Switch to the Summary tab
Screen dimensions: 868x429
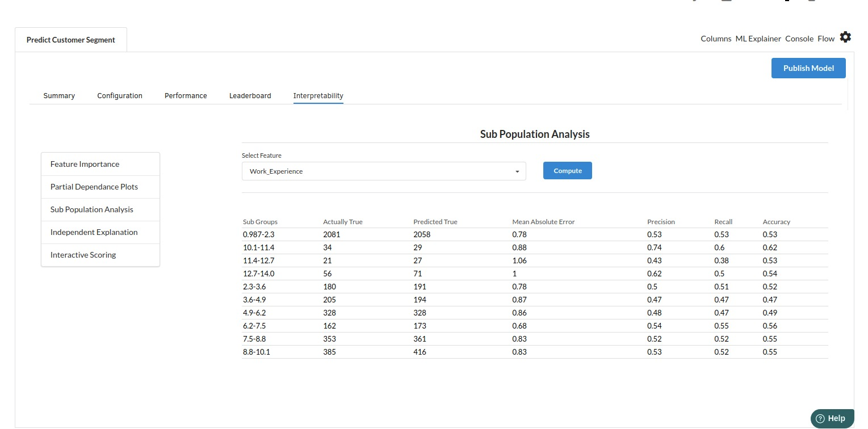coord(59,96)
